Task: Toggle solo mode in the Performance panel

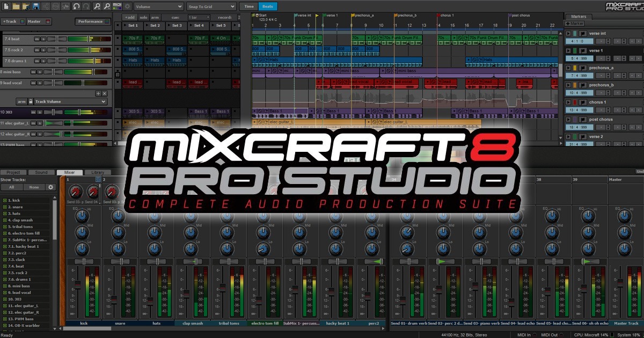Action: (x=143, y=17)
